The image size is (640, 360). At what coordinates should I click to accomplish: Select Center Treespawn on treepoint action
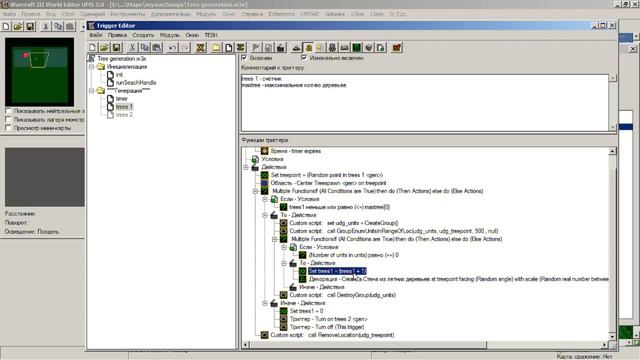pos(328,183)
